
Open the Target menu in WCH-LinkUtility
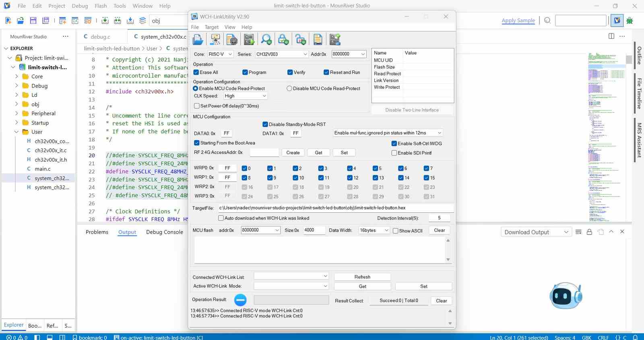click(211, 27)
